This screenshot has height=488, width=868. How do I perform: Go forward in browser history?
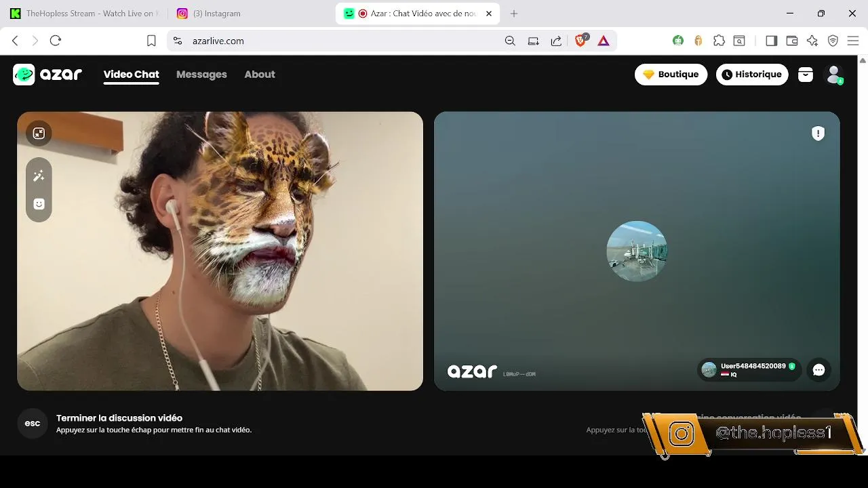click(x=35, y=41)
